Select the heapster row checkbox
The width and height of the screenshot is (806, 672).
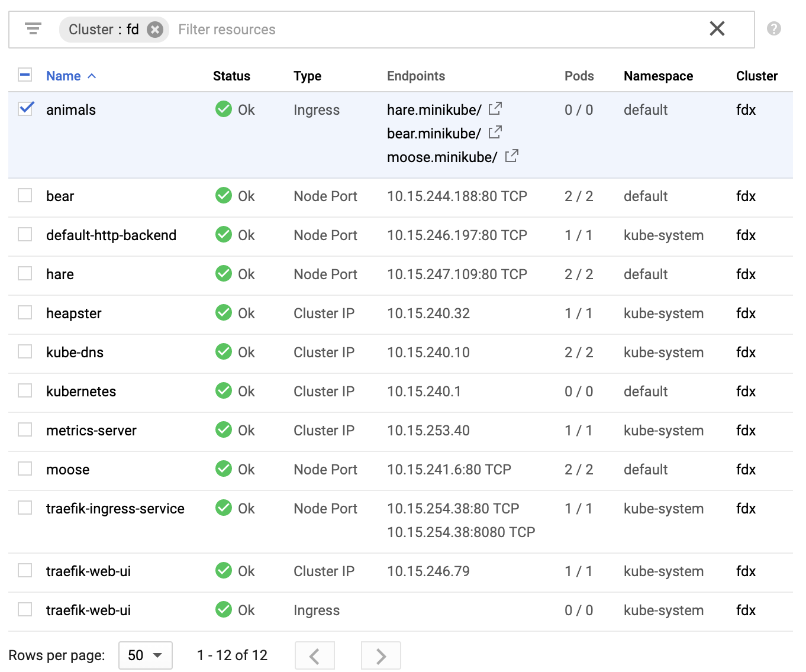point(25,312)
